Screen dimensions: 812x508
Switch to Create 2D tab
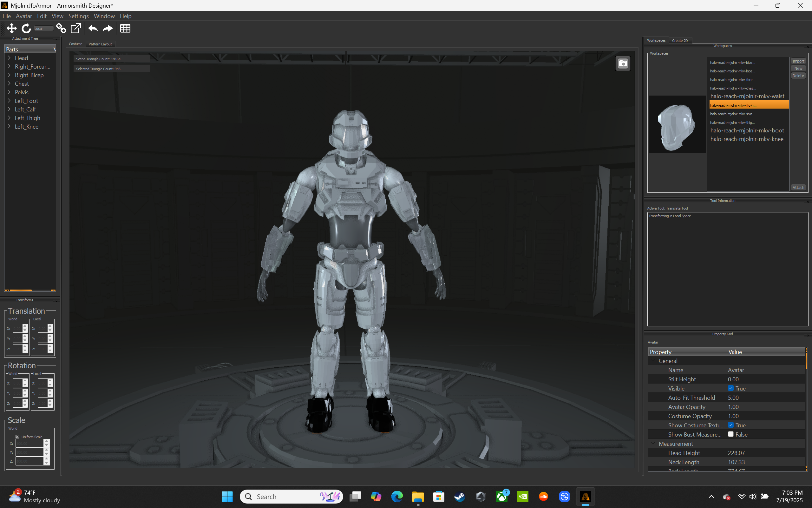point(680,40)
